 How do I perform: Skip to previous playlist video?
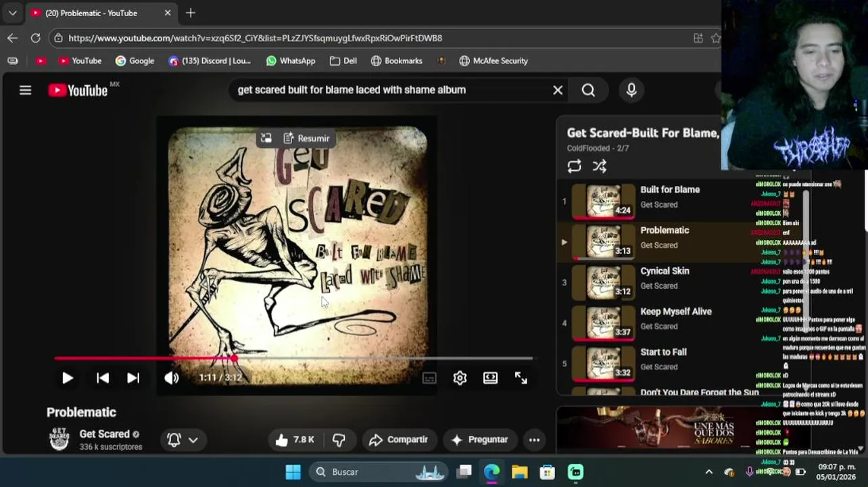pos(103,378)
